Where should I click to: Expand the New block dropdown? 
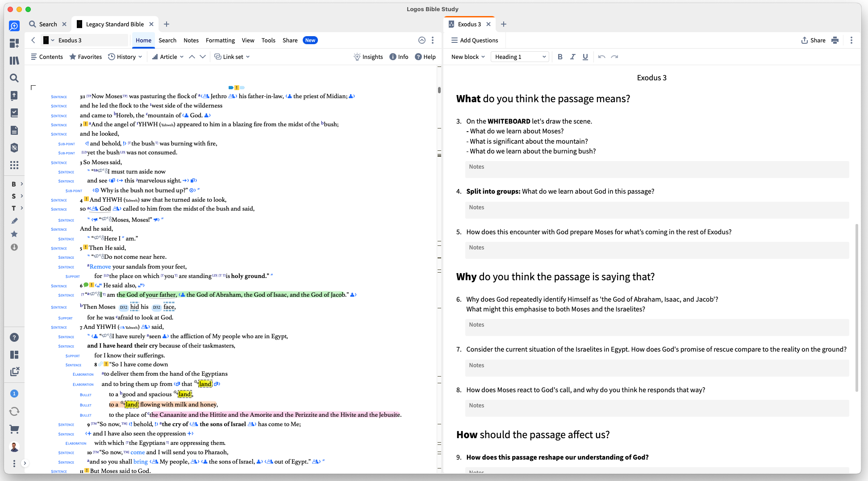pos(468,57)
